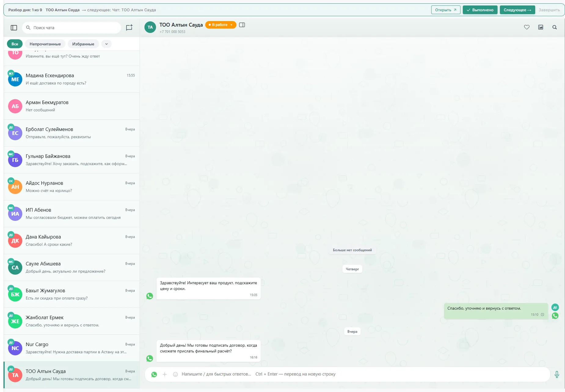This screenshot has height=392, width=565.
Task: Open chat with Бахыт Жумагулов
Action: [x=71, y=294]
